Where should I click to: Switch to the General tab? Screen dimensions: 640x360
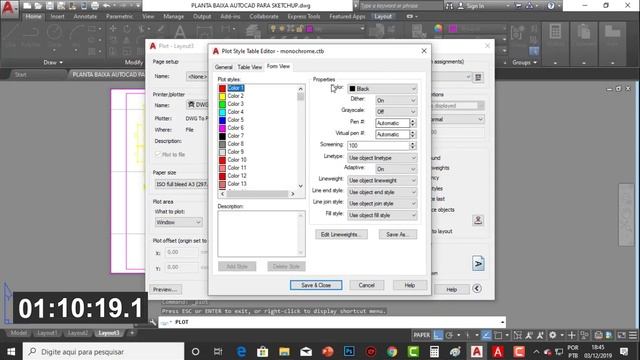[x=224, y=67]
